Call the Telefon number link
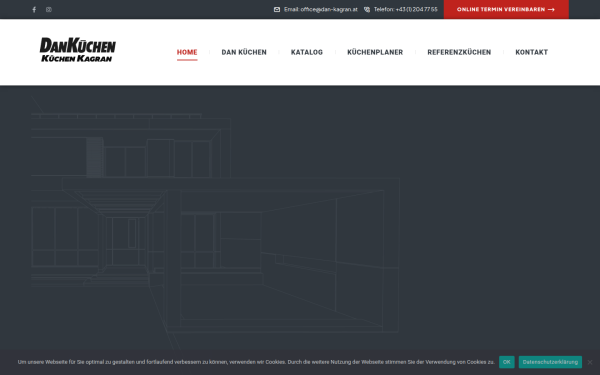This screenshot has height=375, width=600. click(x=406, y=10)
